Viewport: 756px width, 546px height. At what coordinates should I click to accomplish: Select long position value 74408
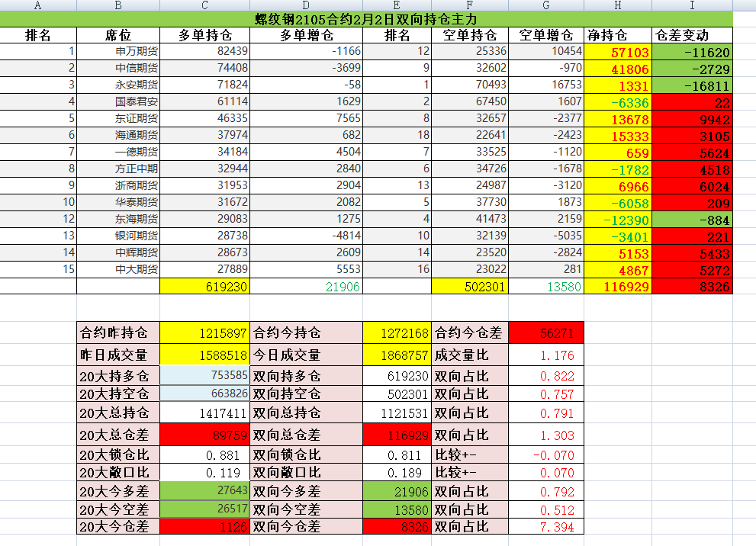pyautogui.click(x=205, y=69)
